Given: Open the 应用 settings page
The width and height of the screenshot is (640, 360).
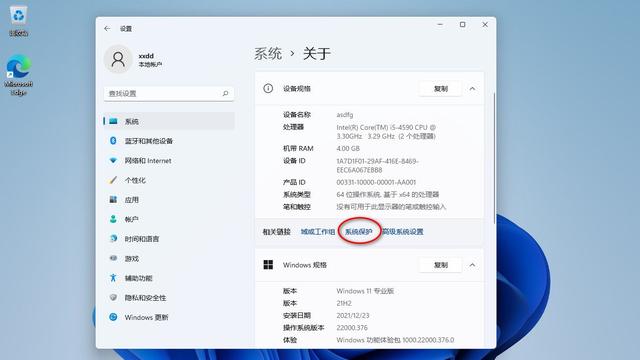Looking at the screenshot, I should (169, 200).
